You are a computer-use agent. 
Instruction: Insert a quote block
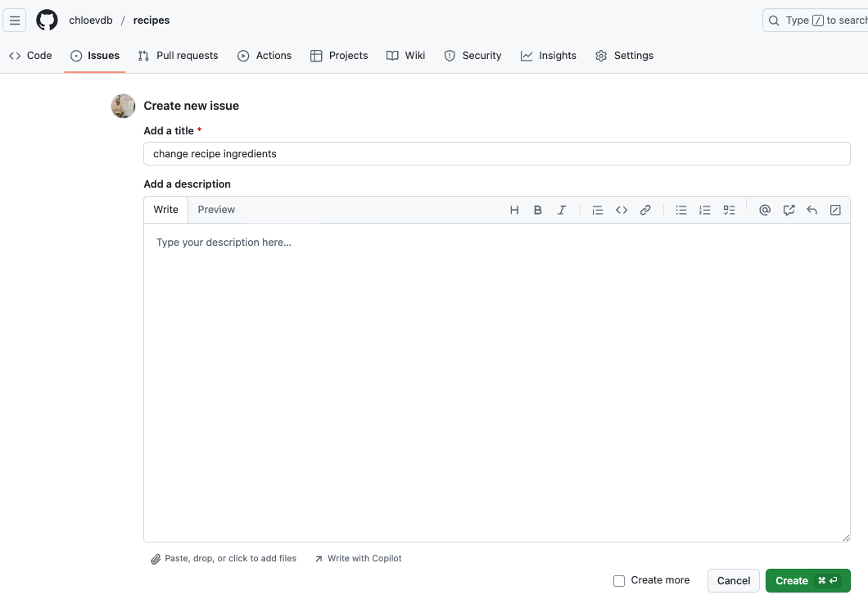click(x=598, y=210)
